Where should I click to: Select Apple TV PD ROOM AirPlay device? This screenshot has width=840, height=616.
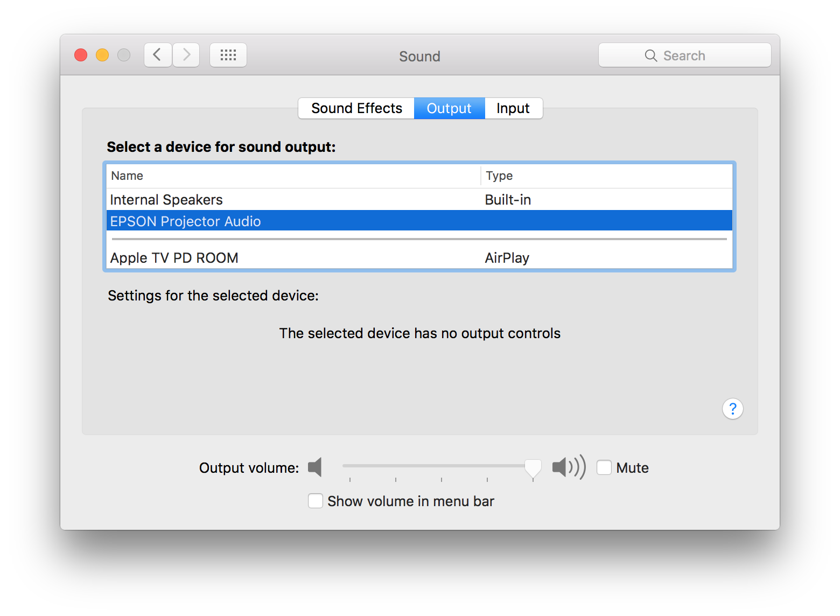coord(174,258)
